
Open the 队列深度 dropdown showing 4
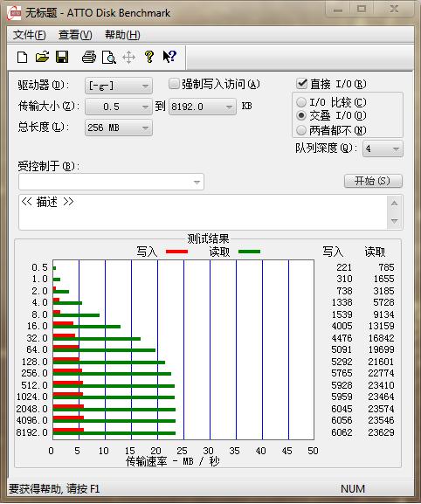tap(383, 148)
